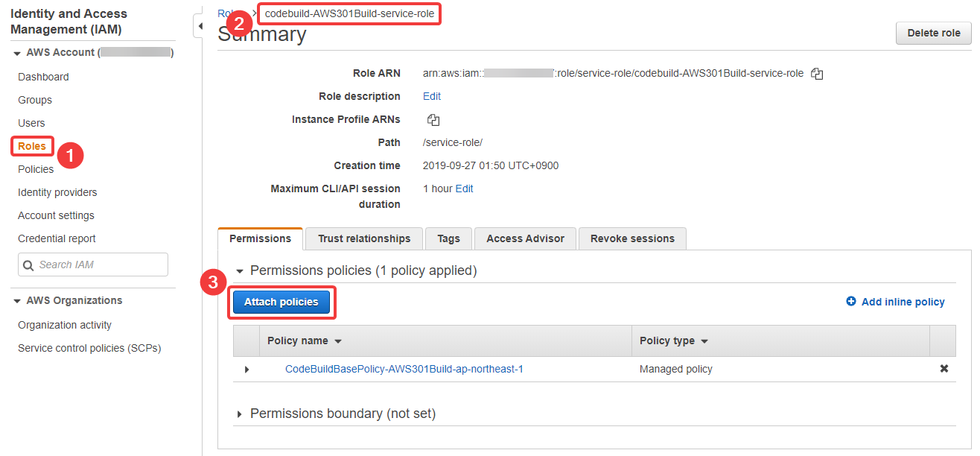This screenshot has width=980, height=456.
Task: Expand the Permissions boundary section
Action: 240,414
